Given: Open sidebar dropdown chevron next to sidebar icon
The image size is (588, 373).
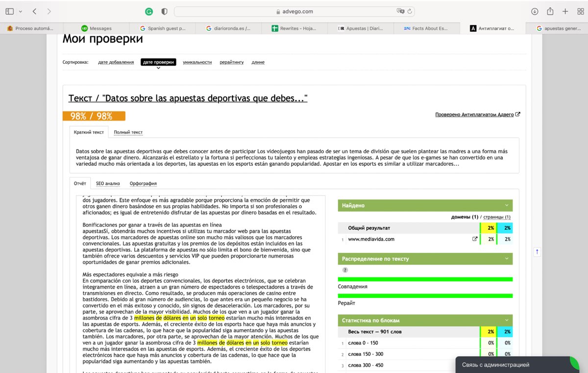Looking at the screenshot, I should click(x=20, y=11).
